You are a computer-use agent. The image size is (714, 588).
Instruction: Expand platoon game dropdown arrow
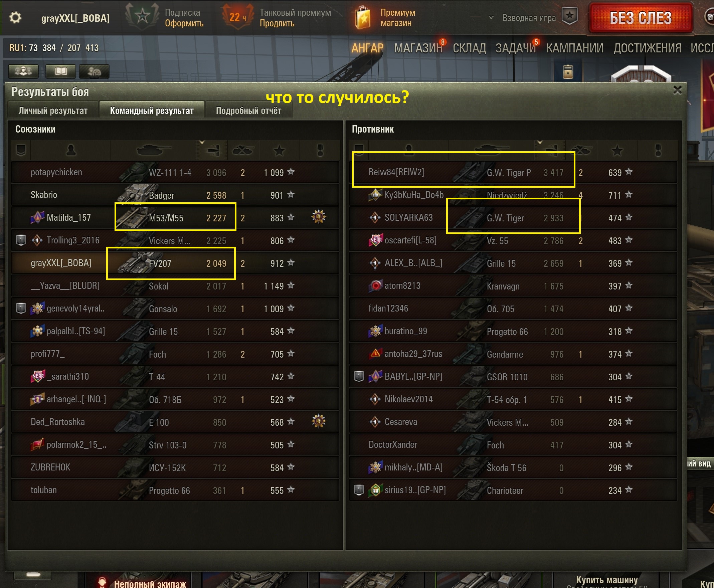pyautogui.click(x=491, y=18)
